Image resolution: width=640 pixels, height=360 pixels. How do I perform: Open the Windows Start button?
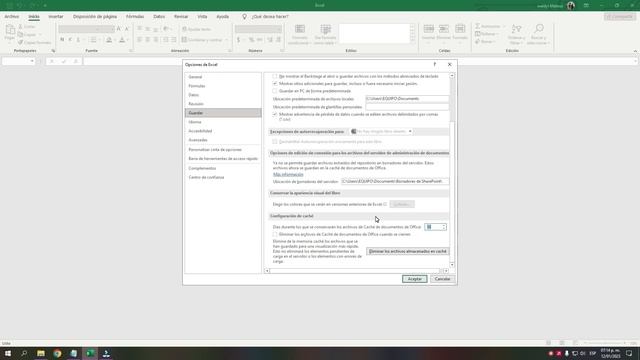pos(8,353)
